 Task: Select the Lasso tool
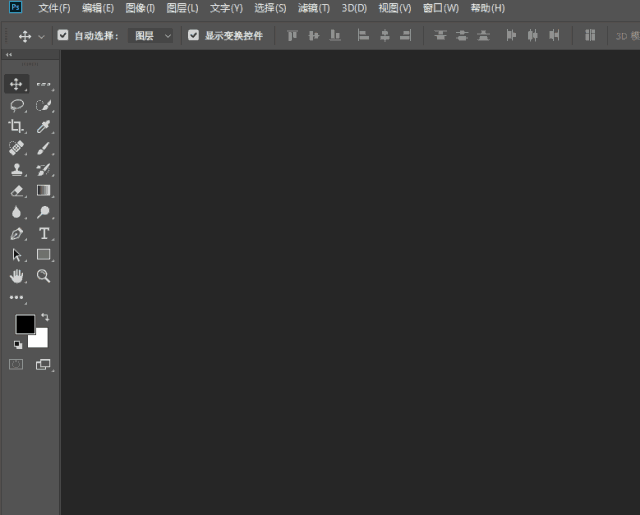(x=17, y=105)
